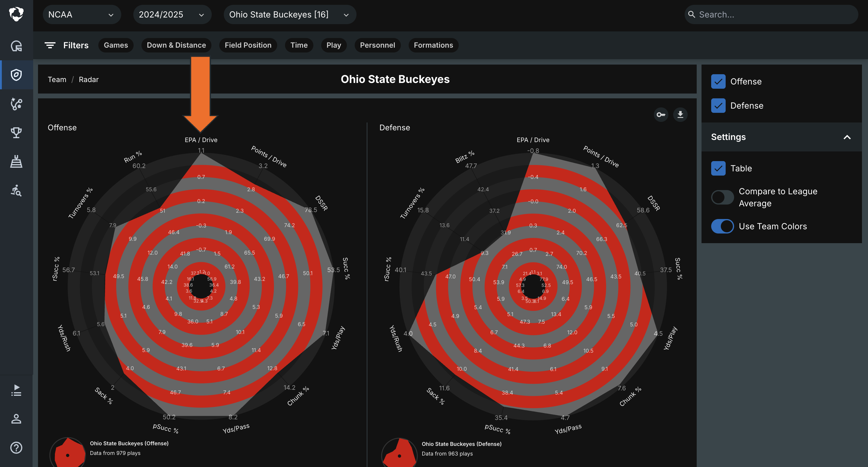Viewport: 868px width, 467px height.
Task: Open the trophy sidebar icon
Action: (x=16, y=133)
